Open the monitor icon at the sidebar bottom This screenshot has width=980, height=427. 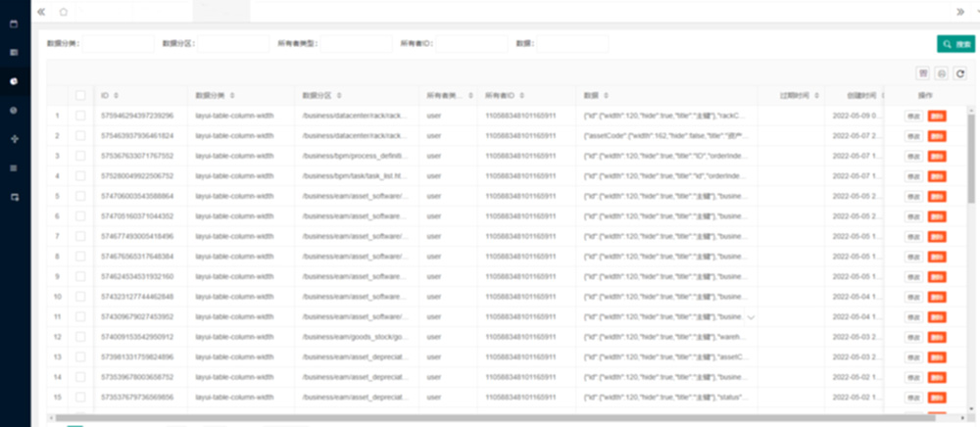point(15,197)
